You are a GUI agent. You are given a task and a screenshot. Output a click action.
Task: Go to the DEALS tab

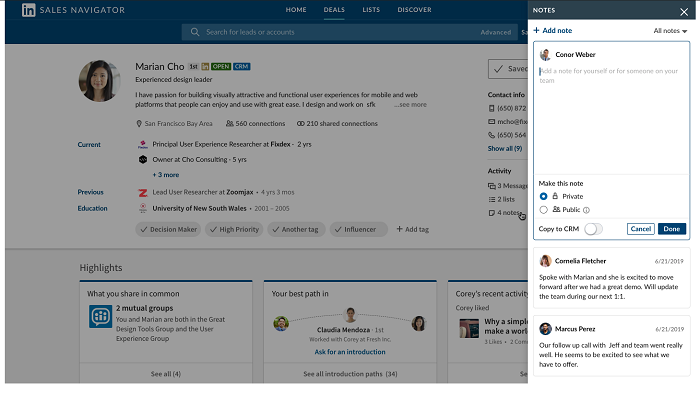click(334, 10)
